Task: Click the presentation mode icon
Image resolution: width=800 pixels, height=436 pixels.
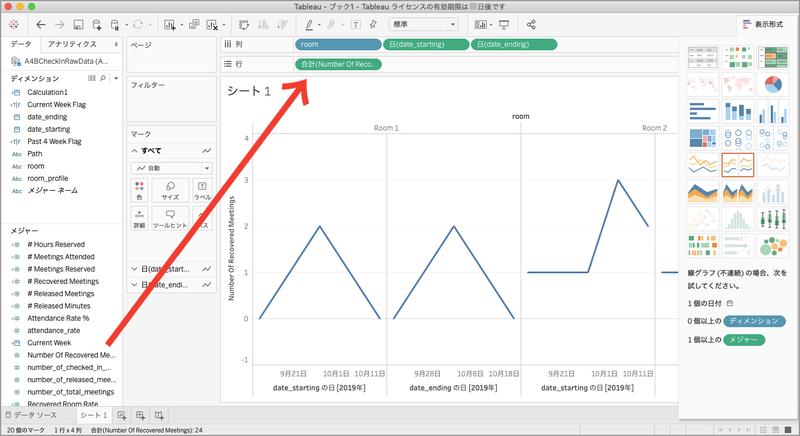Action: [x=504, y=24]
